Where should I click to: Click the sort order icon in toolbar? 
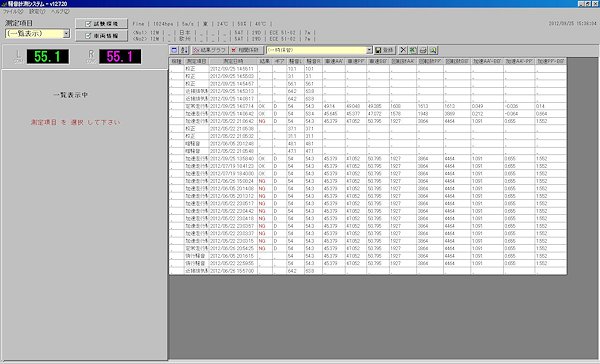tap(184, 50)
